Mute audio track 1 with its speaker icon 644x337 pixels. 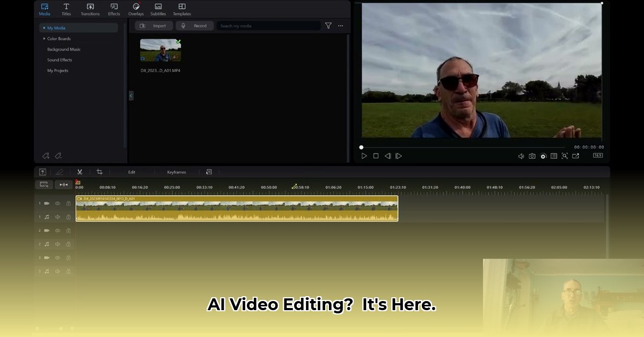[57, 217]
